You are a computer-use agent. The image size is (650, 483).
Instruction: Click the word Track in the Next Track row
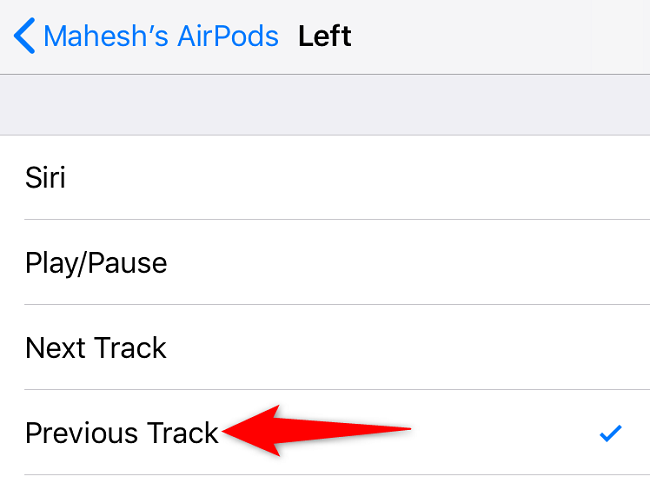pyautogui.click(x=131, y=348)
